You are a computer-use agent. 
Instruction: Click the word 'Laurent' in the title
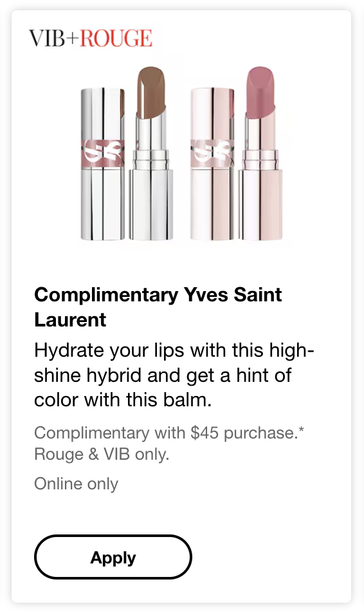coord(70,319)
